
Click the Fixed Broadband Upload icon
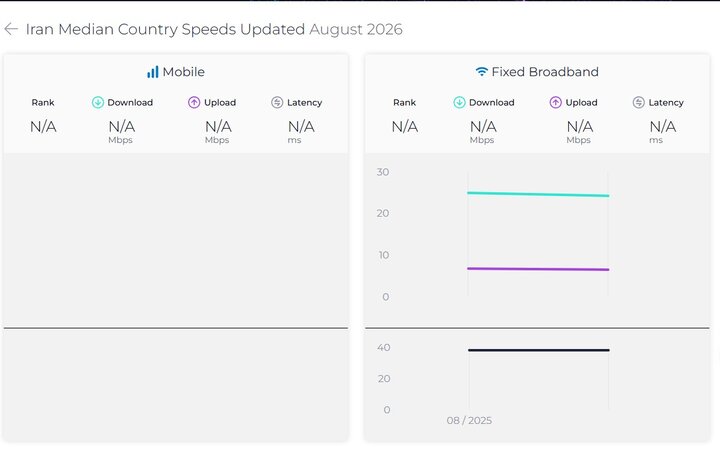pos(556,102)
